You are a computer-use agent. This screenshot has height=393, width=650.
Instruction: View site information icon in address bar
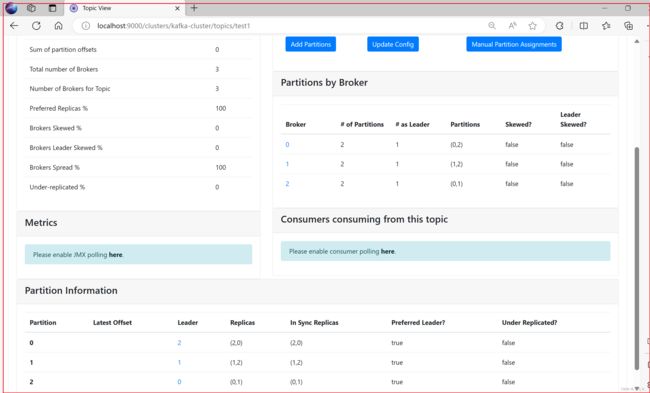[x=86, y=26]
